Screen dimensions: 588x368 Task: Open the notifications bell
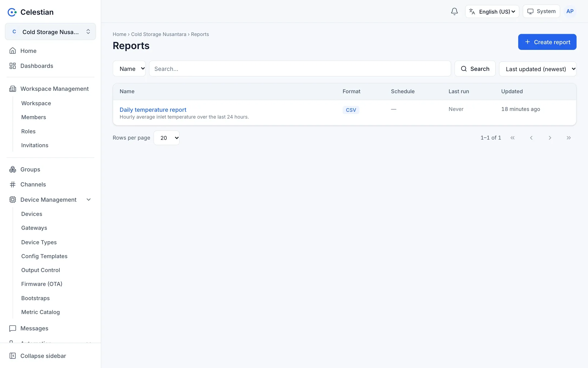454,11
